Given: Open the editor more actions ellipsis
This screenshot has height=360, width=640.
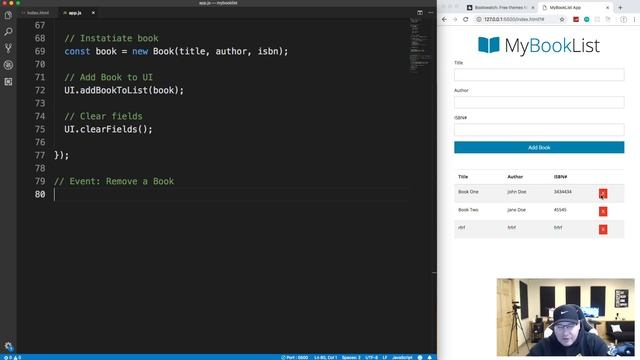Looking at the screenshot, I should click(x=431, y=13).
